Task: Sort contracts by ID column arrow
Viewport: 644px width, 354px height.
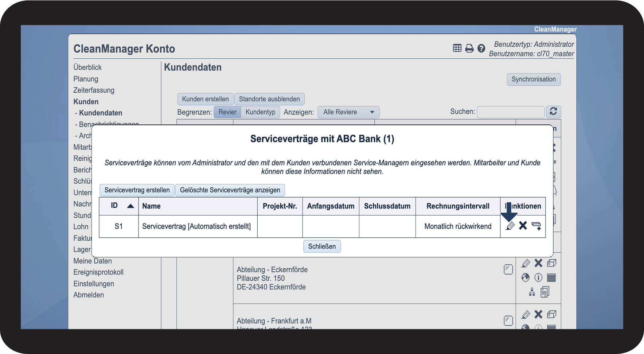Action: (x=130, y=206)
